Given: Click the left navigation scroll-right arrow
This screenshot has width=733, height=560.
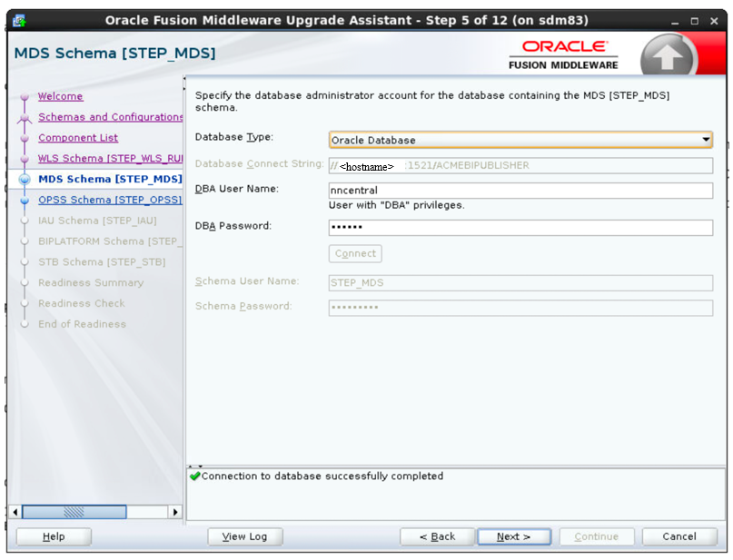Looking at the screenshot, I should [174, 512].
